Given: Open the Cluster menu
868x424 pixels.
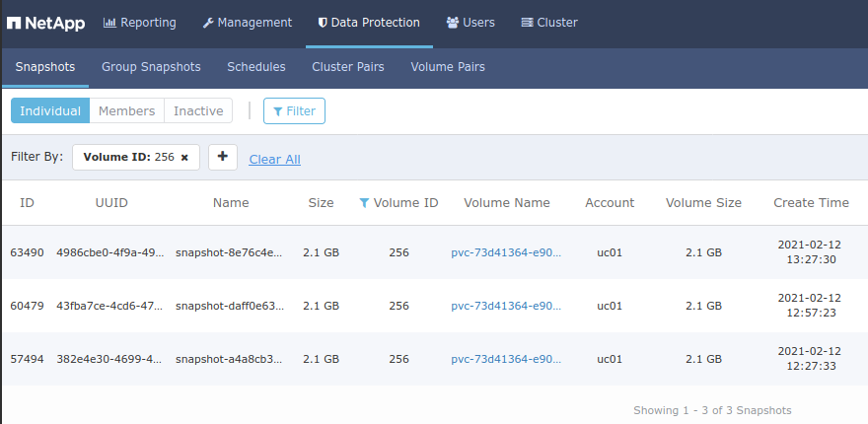Looking at the screenshot, I should click(x=549, y=23).
